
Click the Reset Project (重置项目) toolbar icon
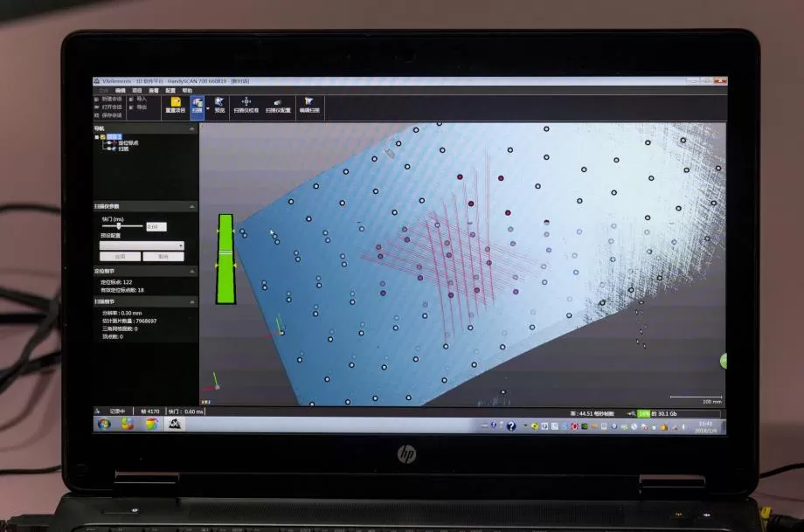click(x=175, y=105)
